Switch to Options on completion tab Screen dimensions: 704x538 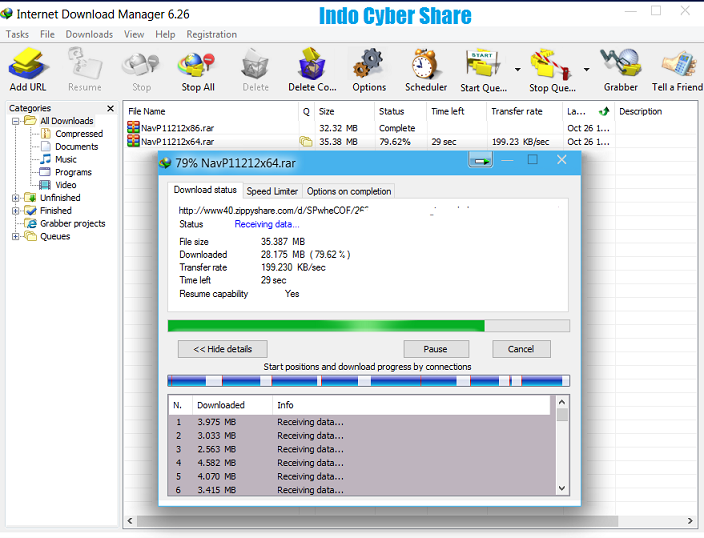tap(348, 191)
